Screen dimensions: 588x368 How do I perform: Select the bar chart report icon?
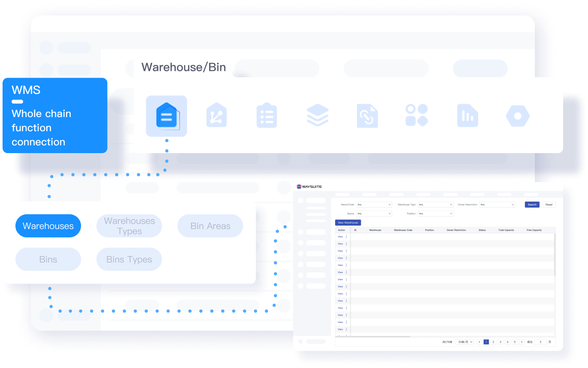(x=467, y=116)
